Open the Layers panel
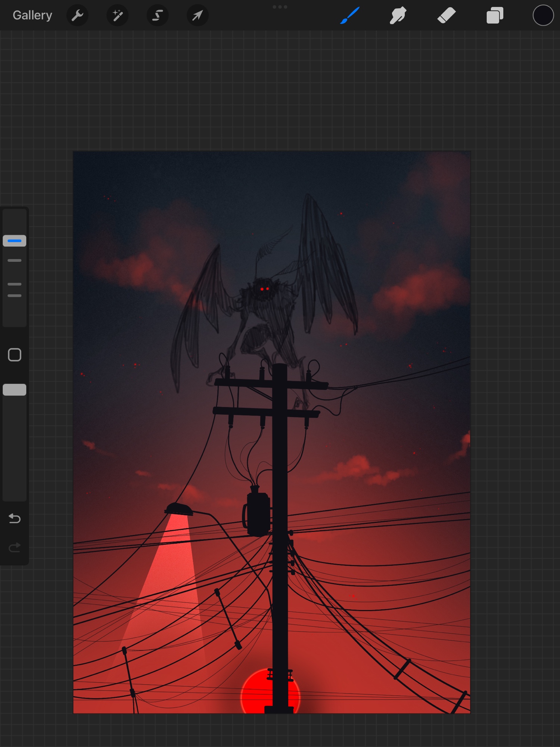 pos(495,16)
